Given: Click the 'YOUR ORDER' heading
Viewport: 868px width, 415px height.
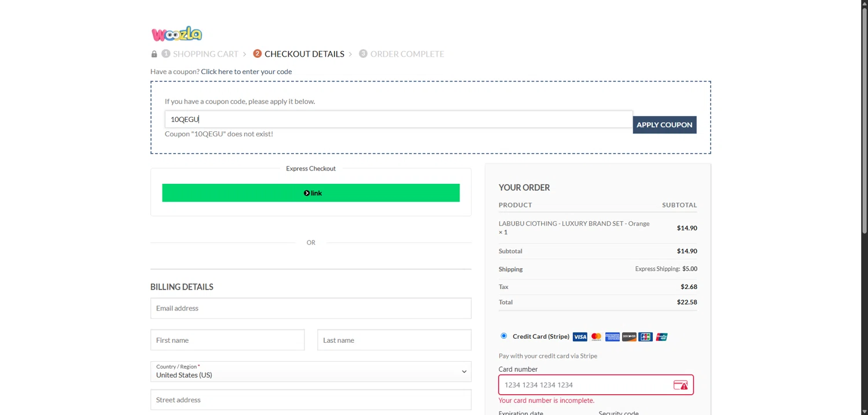Looking at the screenshot, I should point(524,188).
